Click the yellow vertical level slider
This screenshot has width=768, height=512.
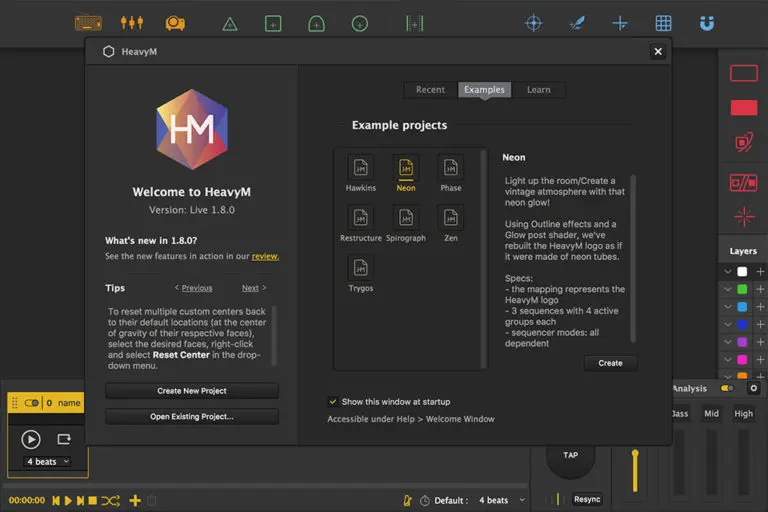[635, 470]
